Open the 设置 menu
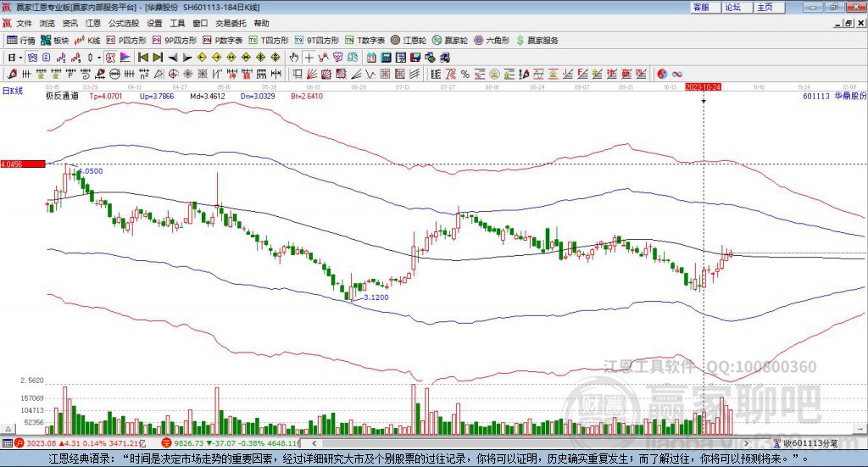868x467 pixels. 154,23
